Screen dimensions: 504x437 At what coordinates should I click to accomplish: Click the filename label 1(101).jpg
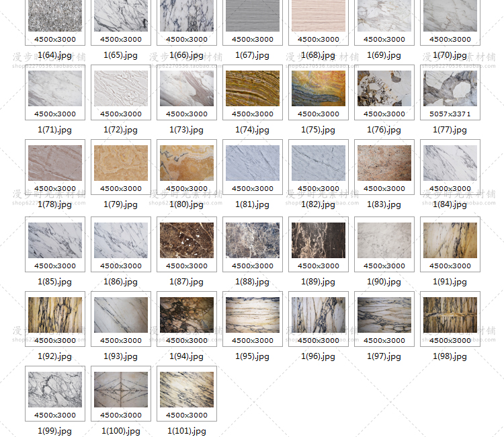[x=187, y=431]
